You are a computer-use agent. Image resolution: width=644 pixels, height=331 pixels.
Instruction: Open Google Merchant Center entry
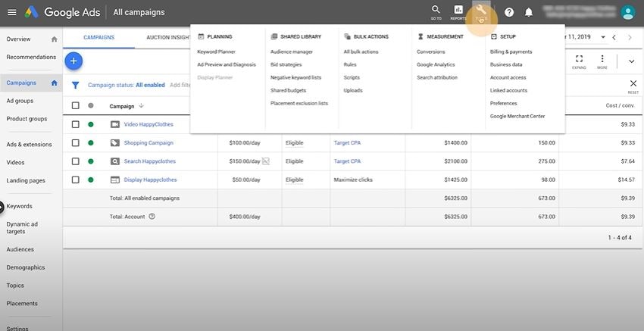tap(517, 116)
